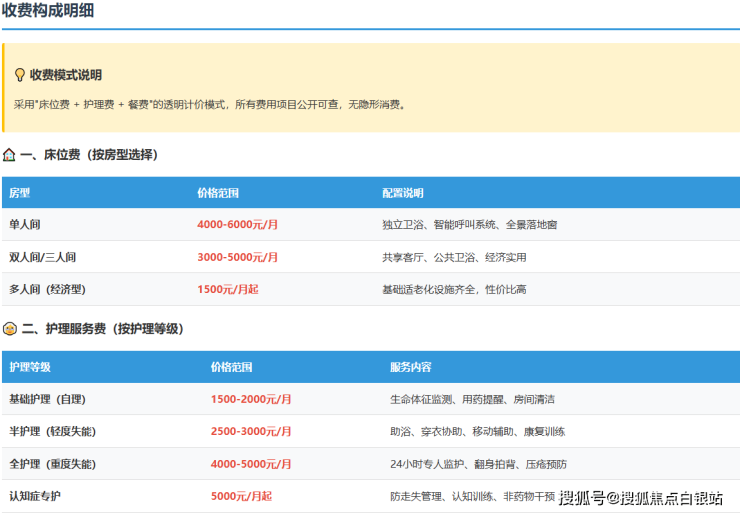Click the house icon before 一、床位费
Screen dimensions: 740x514
(x=9, y=155)
